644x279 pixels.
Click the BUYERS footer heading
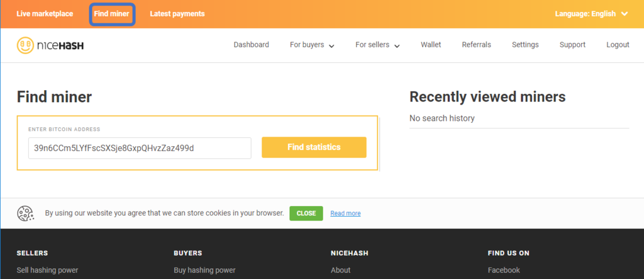tap(188, 253)
